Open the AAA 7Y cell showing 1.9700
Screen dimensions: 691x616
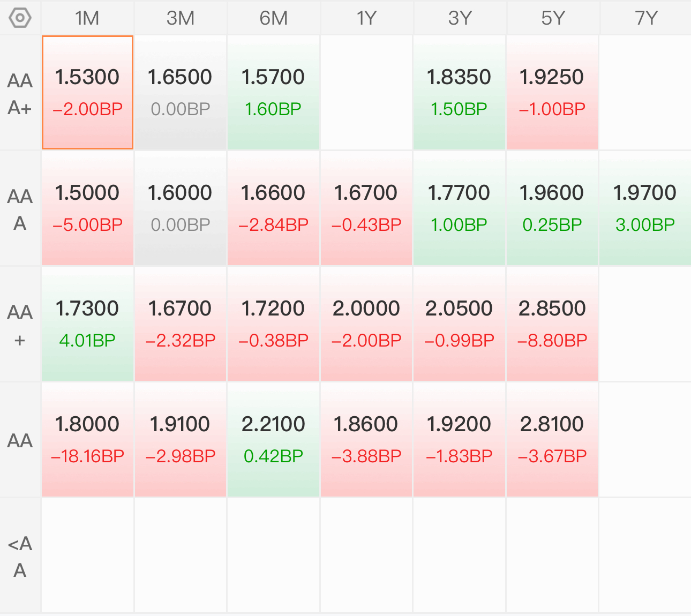pos(645,208)
